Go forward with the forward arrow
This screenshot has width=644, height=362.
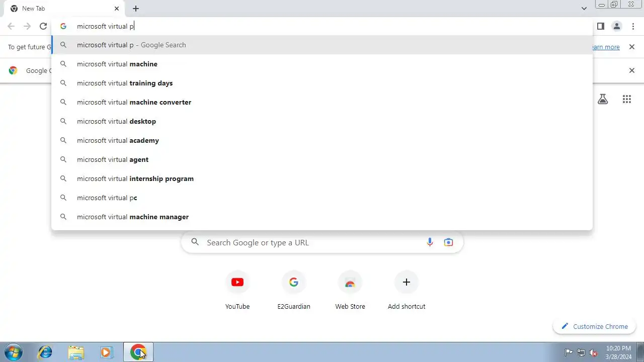tap(27, 26)
